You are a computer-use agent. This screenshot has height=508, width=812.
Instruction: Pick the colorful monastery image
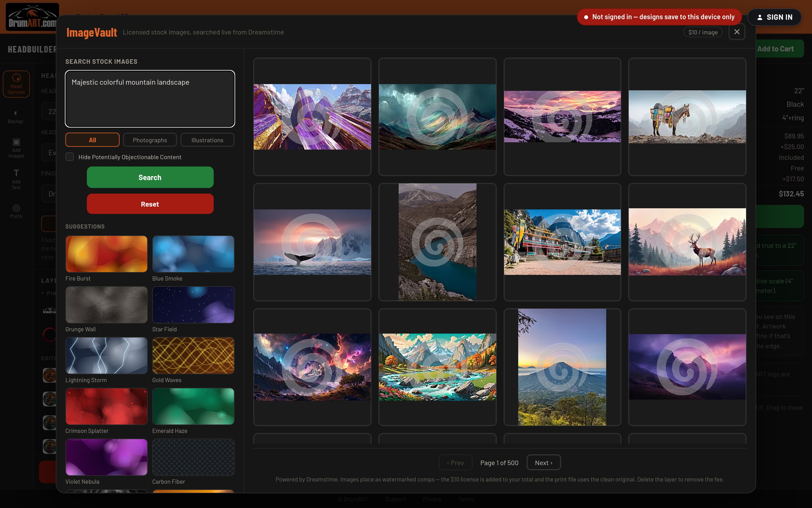tap(562, 242)
